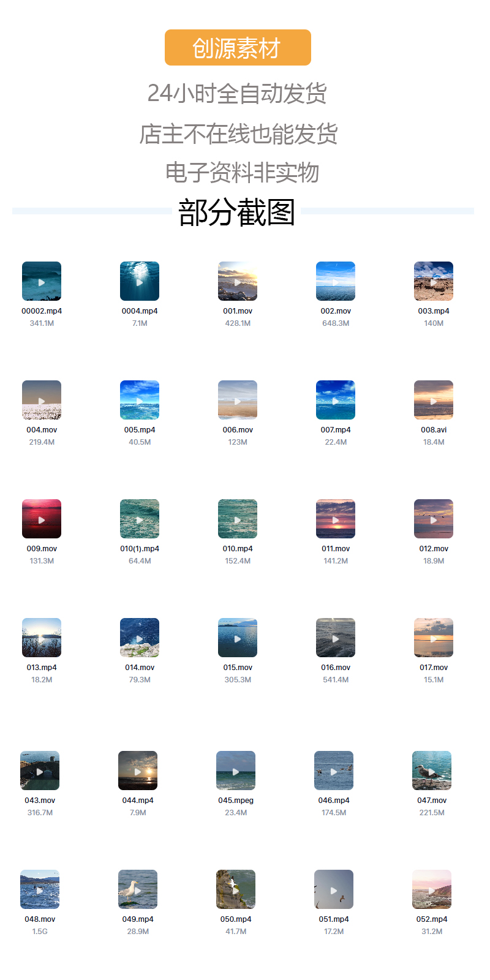This screenshot has width=490, height=980.
Task: Click the 541.4M file size label
Action: click(x=336, y=680)
